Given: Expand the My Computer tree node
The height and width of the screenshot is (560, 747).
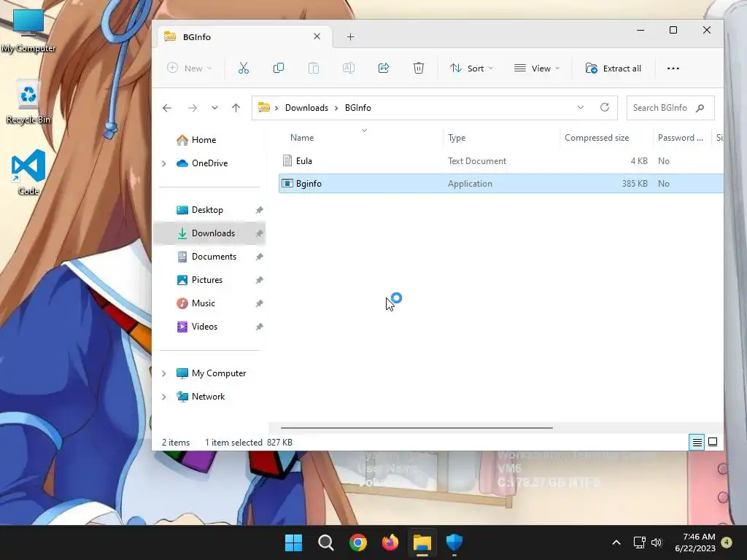Looking at the screenshot, I should [164, 373].
